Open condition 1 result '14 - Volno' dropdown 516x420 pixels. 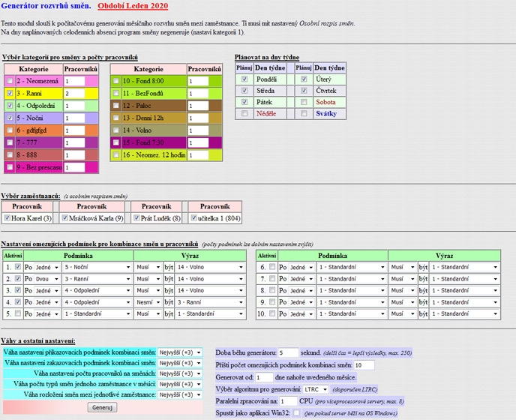pyautogui.click(x=210, y=267)
